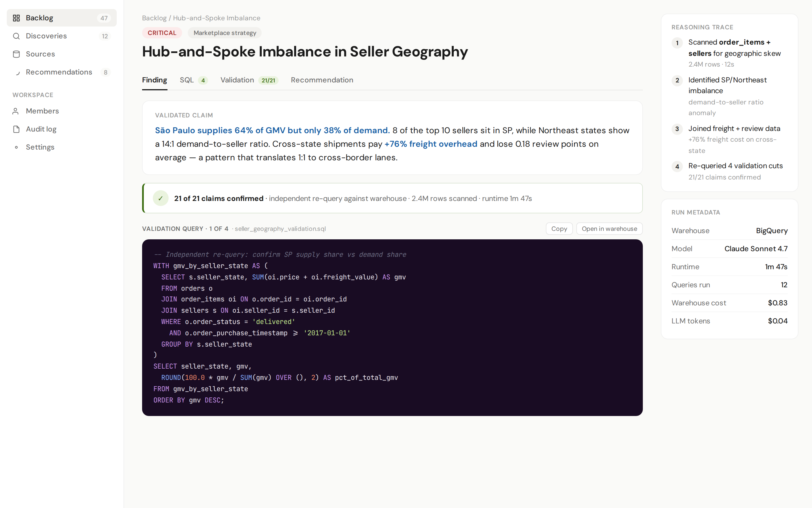Click highlighted claim 'São Paulo supplies 64% of GMV'
This screenshot has width=812, height=508.
click(272, 130)
